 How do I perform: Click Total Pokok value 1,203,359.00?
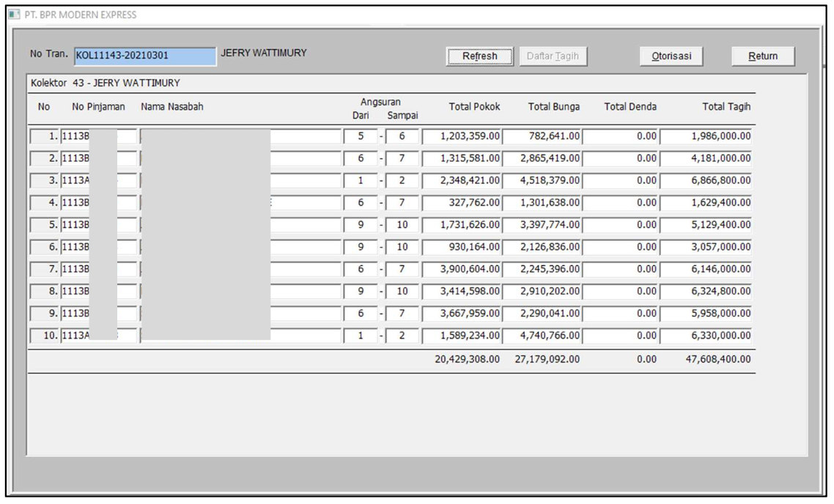coord(462,136)
